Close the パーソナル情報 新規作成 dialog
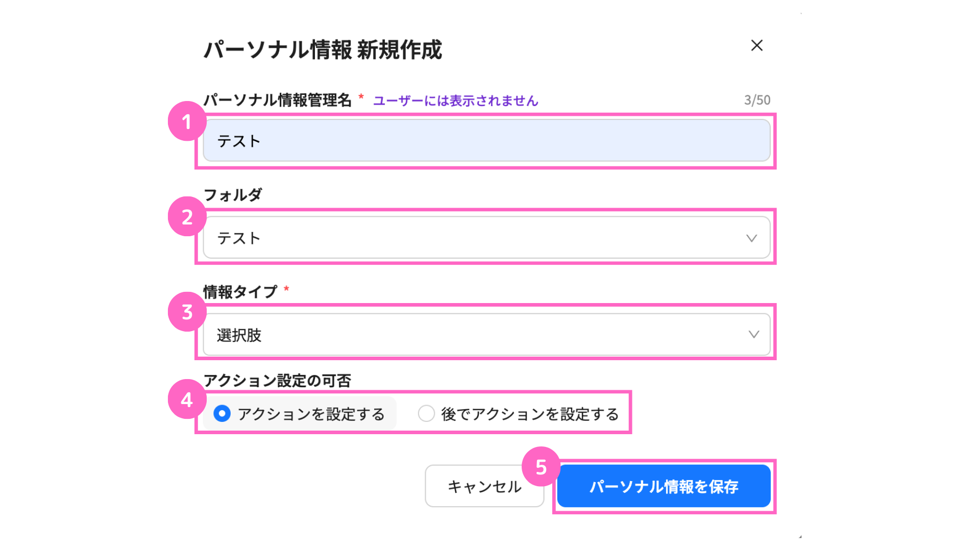Screen dimensions: 980x551 point(756,45)
